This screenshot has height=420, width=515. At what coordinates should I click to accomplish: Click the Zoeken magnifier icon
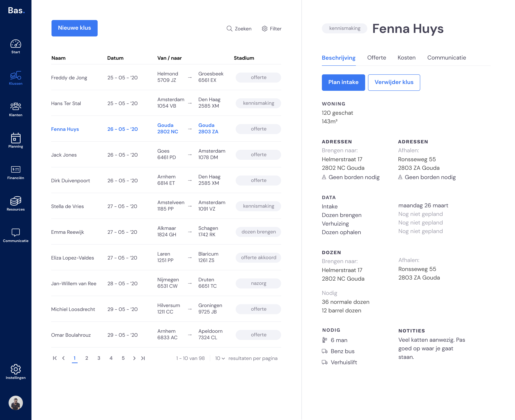[229, 29]
